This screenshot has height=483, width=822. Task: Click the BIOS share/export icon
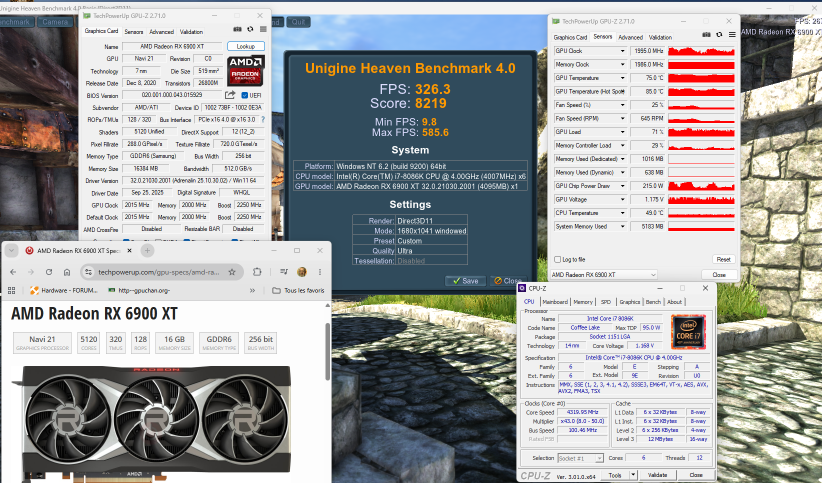click(x=230, y=95)
